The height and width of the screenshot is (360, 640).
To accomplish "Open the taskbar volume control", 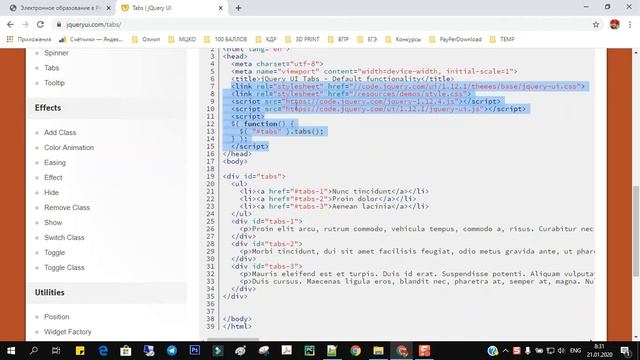I will click(561, 351).
